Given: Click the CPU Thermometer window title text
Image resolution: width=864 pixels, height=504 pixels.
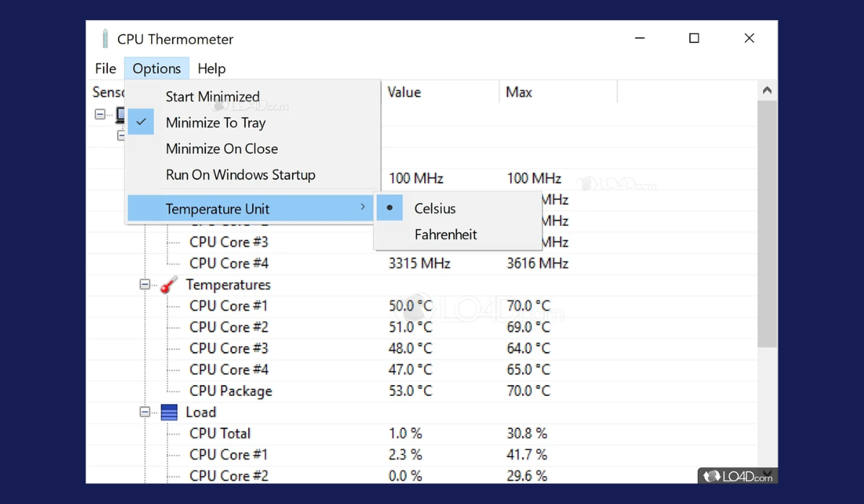Looking at the screenshot, I should tap(176, 39).
